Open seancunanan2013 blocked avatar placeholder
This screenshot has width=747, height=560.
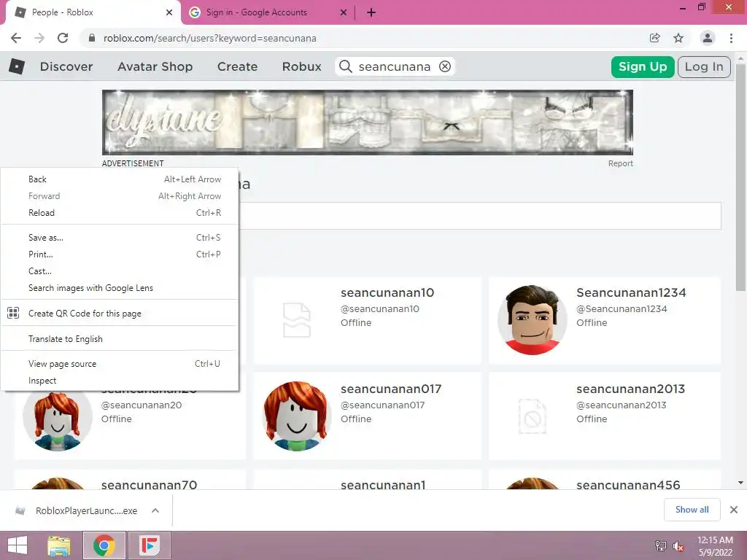(532, 416)
